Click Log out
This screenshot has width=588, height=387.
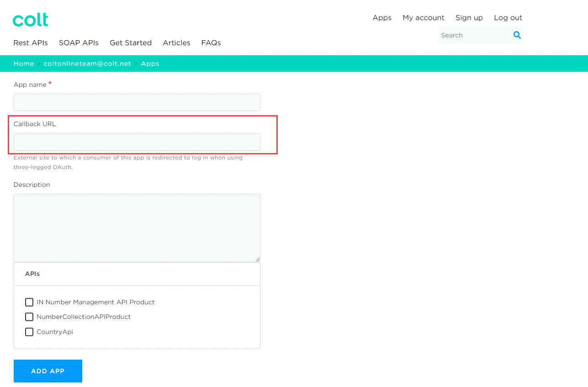point(508,18)
